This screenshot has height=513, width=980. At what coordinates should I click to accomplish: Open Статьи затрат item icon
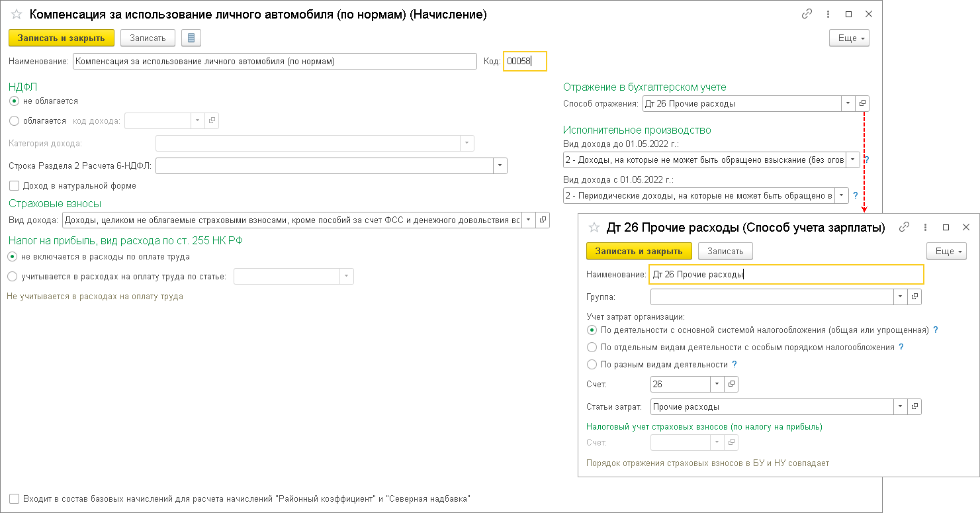[914, 406]
